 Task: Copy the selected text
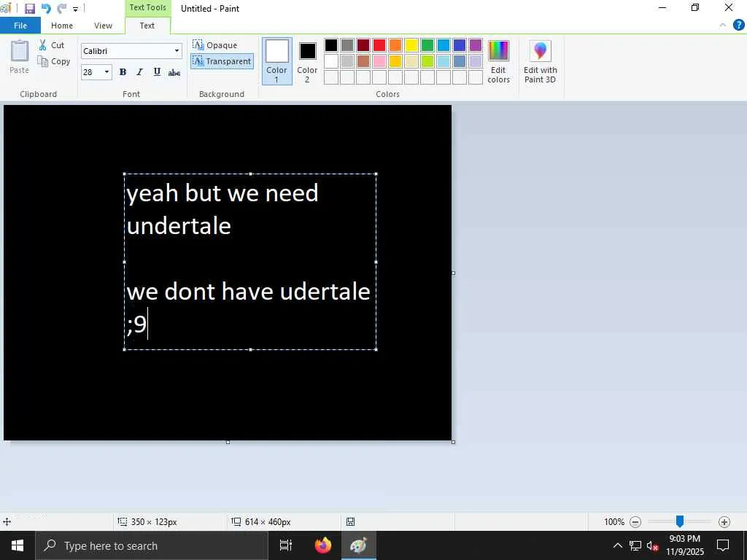(x=54, y=61)
